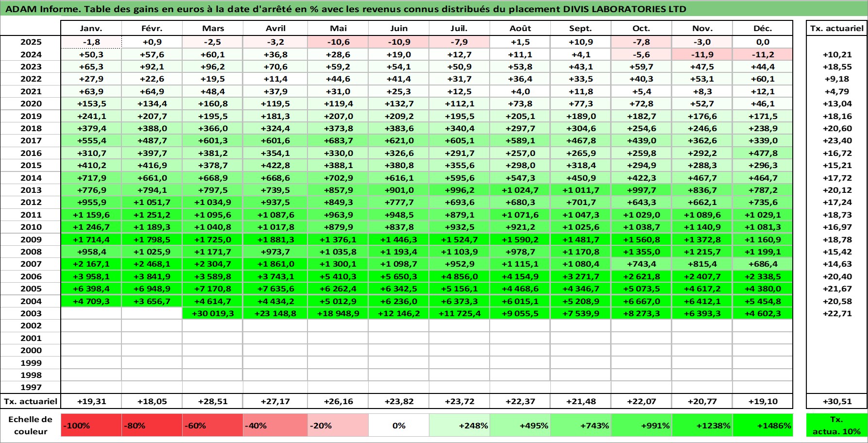Click cell -10,6 in Mai 2025
Viewport: 868px width, 443px height.
(x=338, y=42)
